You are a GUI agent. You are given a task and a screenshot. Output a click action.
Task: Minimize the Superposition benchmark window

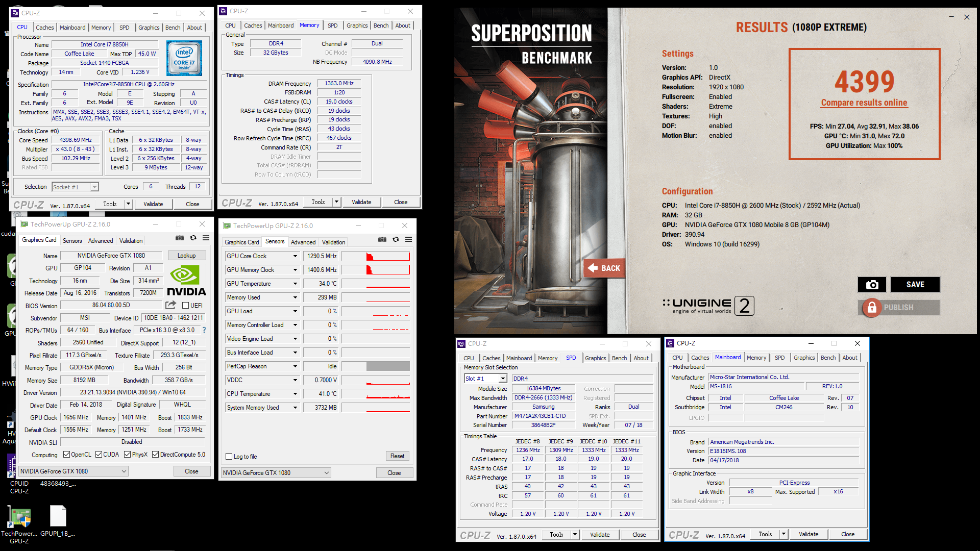[951, 17]
